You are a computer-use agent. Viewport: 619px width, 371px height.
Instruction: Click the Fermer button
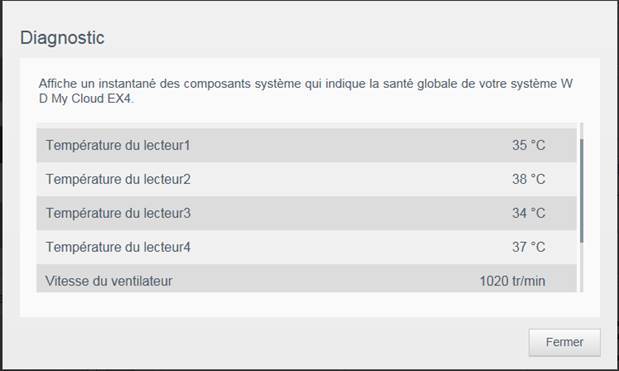(565, 342)
